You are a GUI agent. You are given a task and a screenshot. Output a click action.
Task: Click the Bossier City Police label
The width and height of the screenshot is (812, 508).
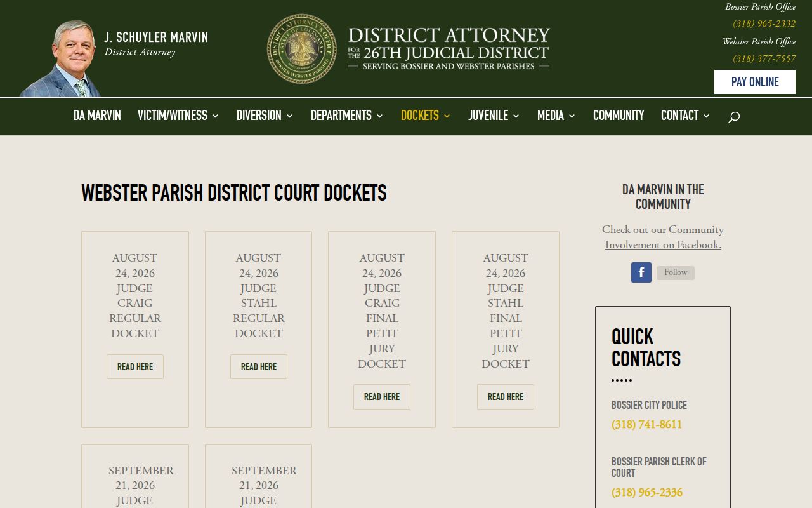649,405
